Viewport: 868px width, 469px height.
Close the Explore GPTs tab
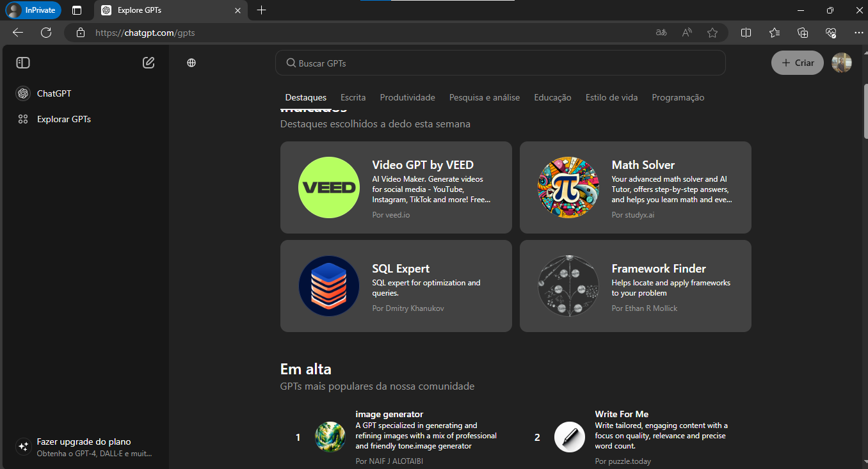237,10
